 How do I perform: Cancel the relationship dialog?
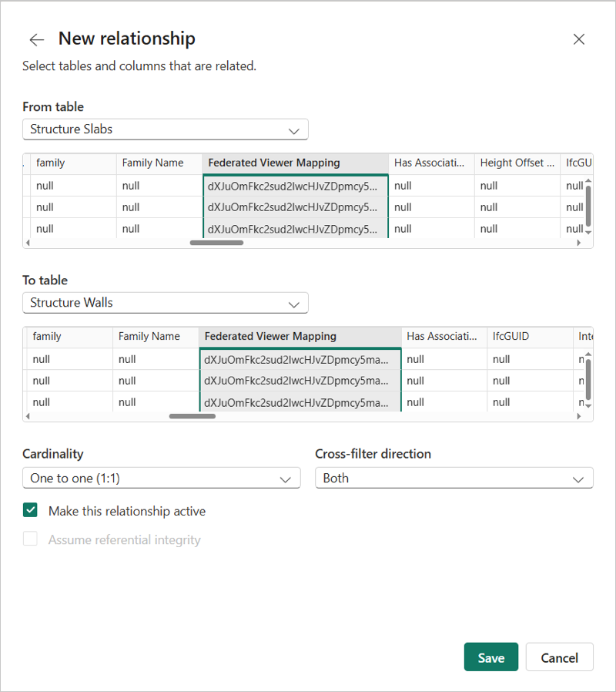click(x=559, y=657)
